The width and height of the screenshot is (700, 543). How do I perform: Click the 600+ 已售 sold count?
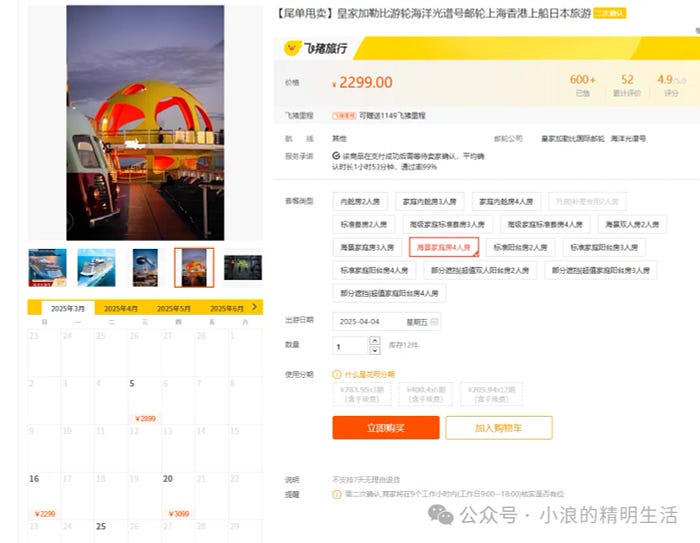(x=583, y=85)
